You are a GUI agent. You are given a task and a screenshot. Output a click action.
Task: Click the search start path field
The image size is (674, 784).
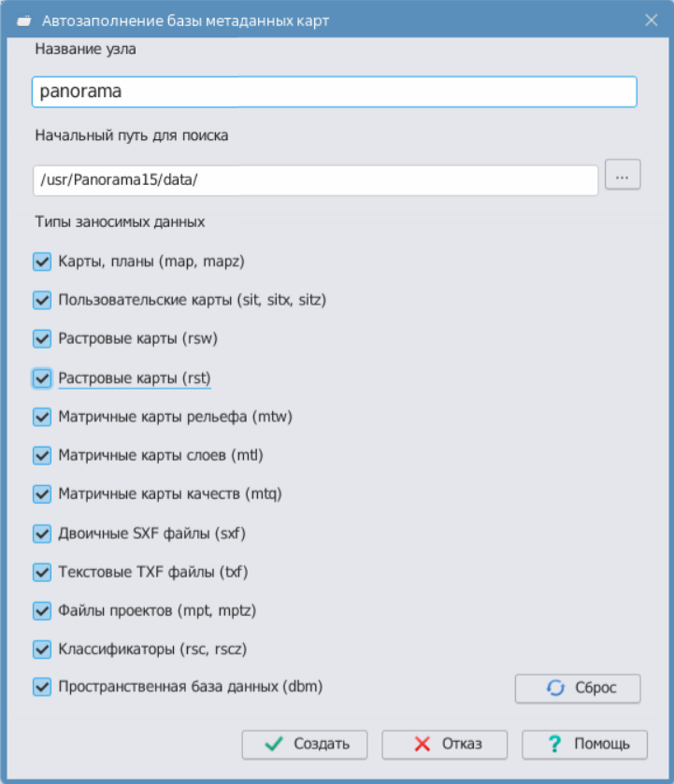click(315, 180)
